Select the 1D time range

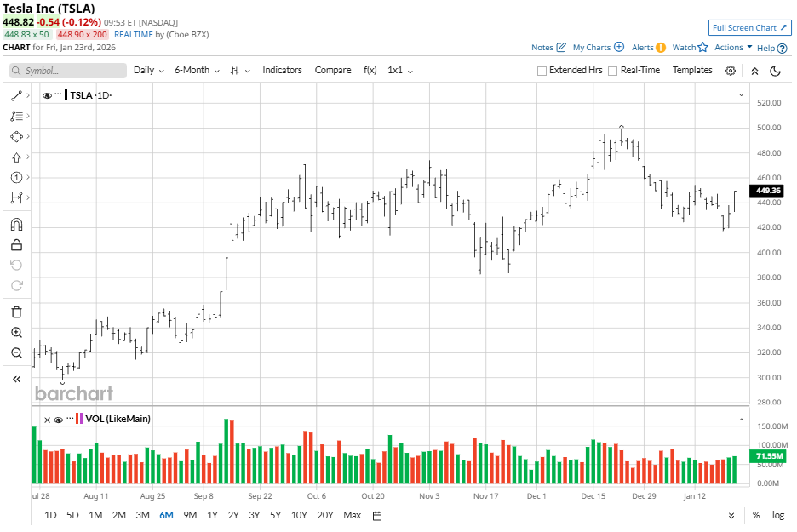[50, 515]
